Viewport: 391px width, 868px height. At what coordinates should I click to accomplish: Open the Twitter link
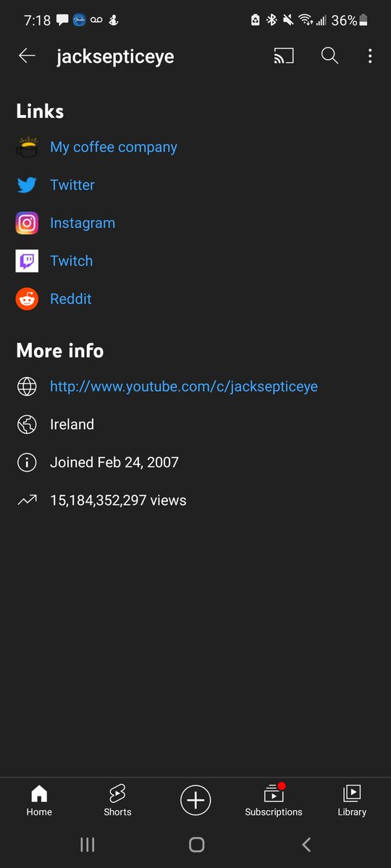(72, 185)
